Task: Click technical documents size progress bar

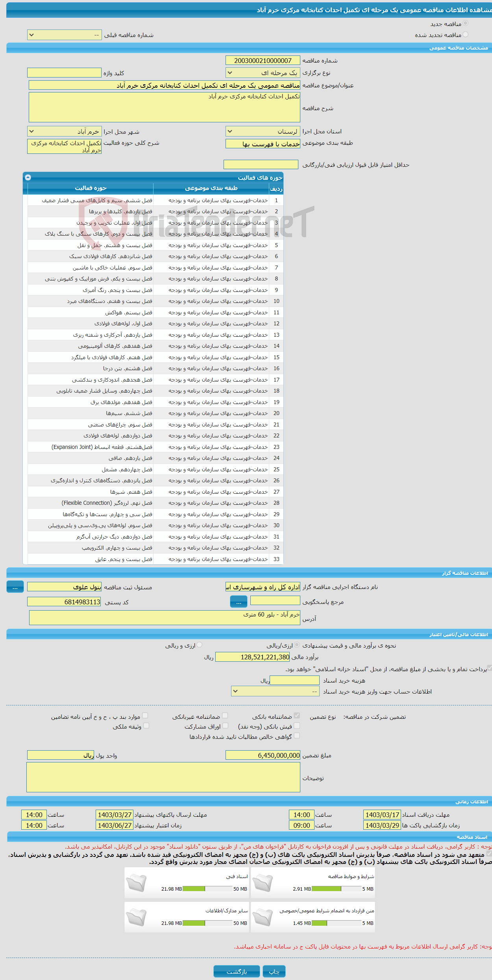Action: [207, 889]
